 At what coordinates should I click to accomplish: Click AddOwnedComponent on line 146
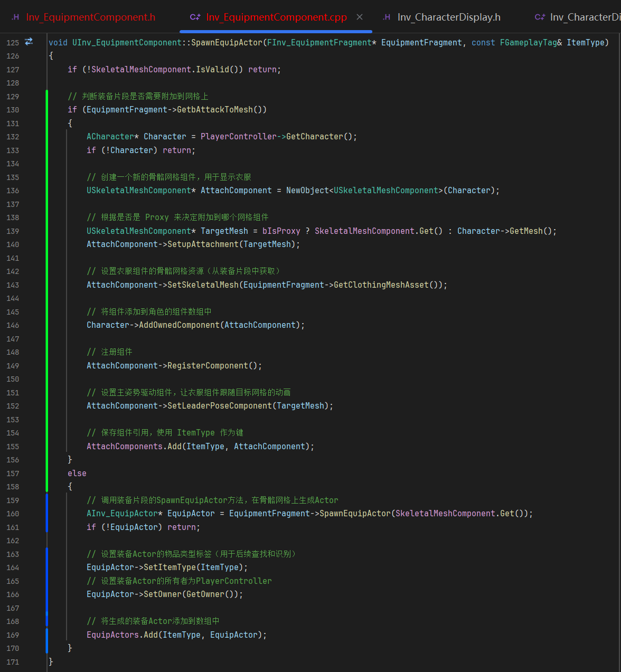pyautogui.click(x=179, y=325)
